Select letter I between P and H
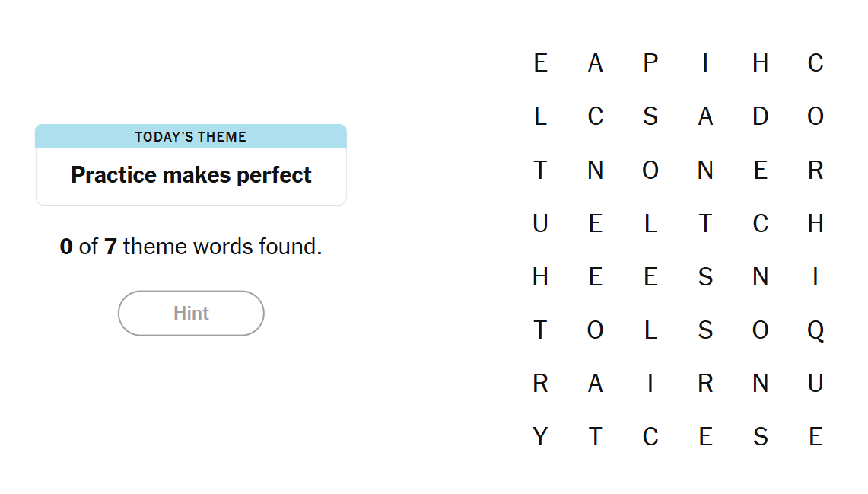 [x=705, y=62]
